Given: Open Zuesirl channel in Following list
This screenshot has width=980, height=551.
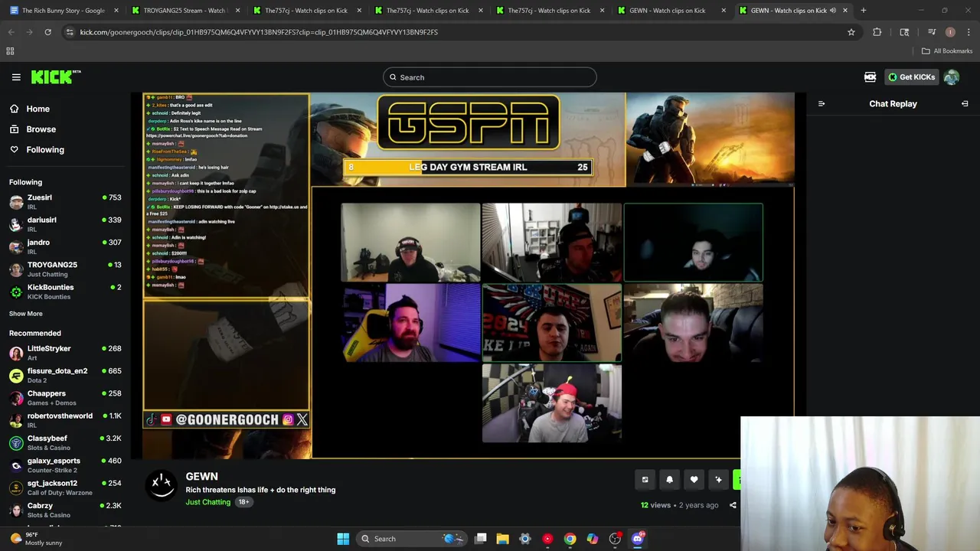Looking at the screenshot, I should point(65,202).
